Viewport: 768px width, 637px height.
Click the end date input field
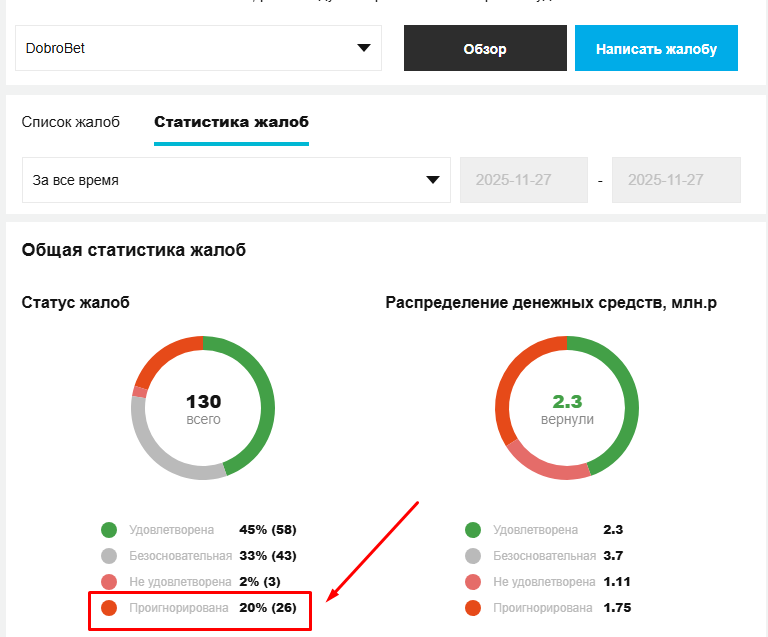(676, 180)
